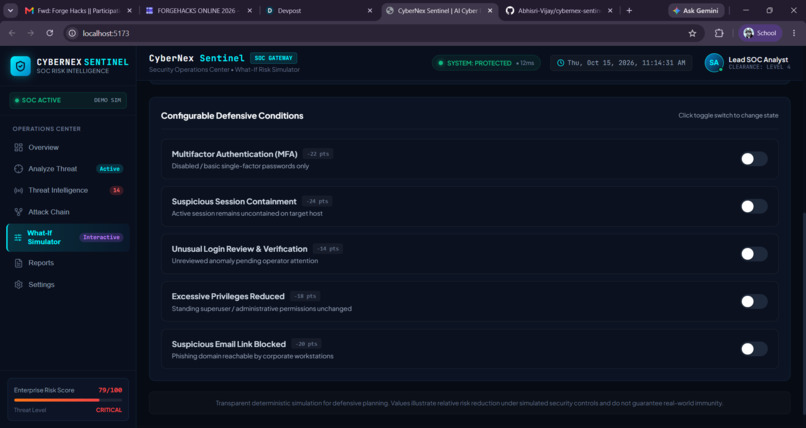The height and width of the screenshot is (428, 806).
Task: Open the Reports page
Action: (68, 263)
